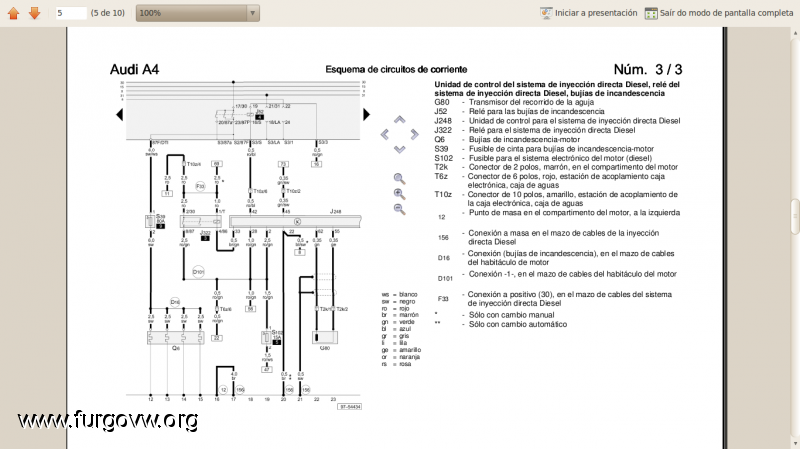Image resolution: width=800 pixels, height=449 pixels.
Task: Click 'Sólo con cambio manual' note
Action: coord(494,315)
